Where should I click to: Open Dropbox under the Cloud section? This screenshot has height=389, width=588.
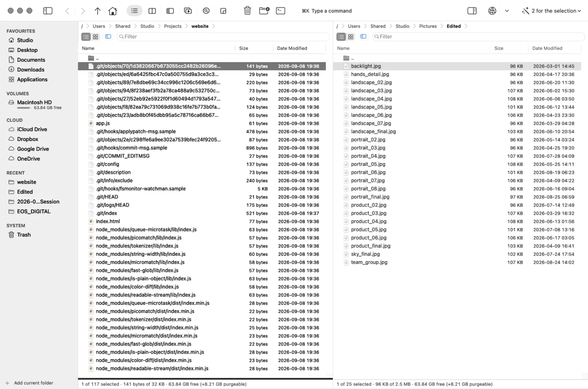pos(28,139)
